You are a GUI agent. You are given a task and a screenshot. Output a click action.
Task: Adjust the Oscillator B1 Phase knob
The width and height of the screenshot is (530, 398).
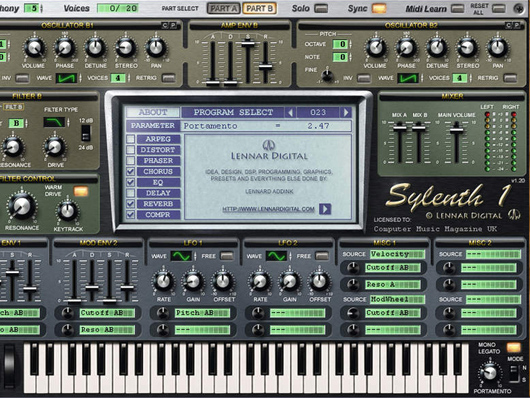coord(65,48)
